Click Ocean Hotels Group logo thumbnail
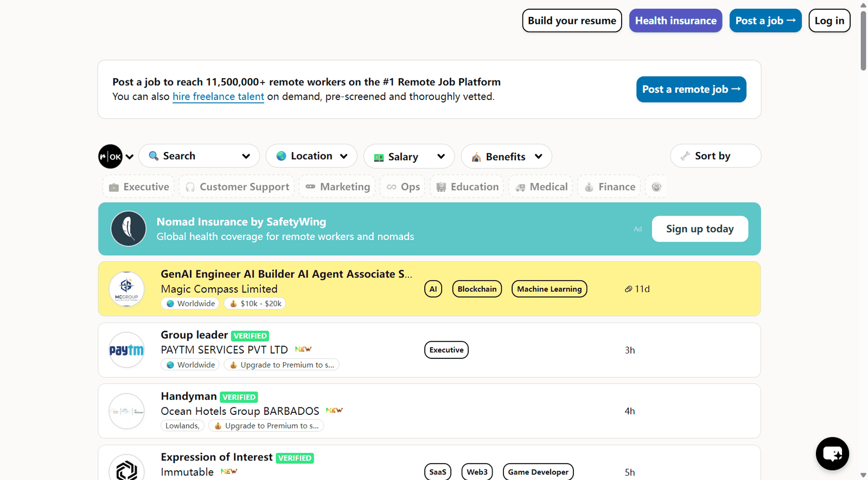The width and height of the screenshot is (868, 480). point(126,411)
